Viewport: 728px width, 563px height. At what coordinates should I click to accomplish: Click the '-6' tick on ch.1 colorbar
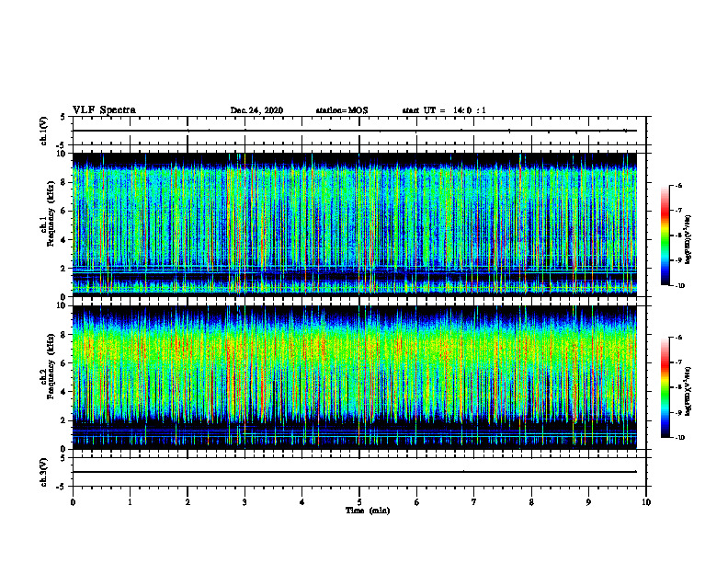677,185
